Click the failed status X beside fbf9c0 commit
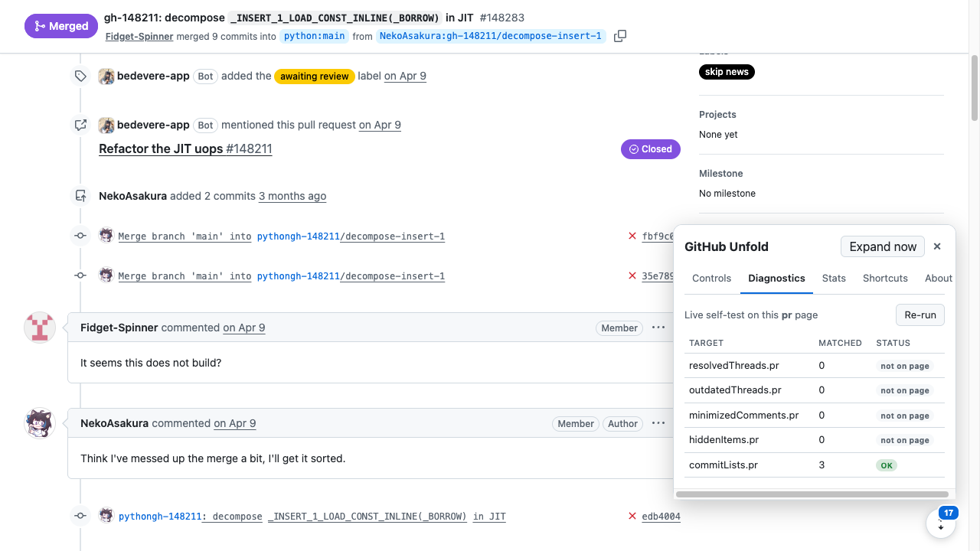This screenshot has width=980, height=551. (x=632, y=236)
